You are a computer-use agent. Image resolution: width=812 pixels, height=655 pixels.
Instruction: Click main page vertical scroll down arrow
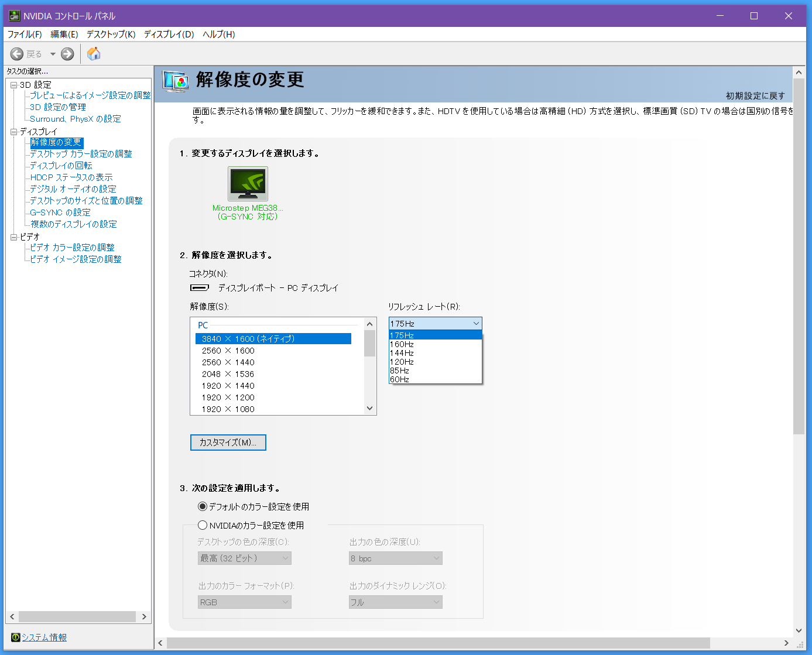[799, 630]
